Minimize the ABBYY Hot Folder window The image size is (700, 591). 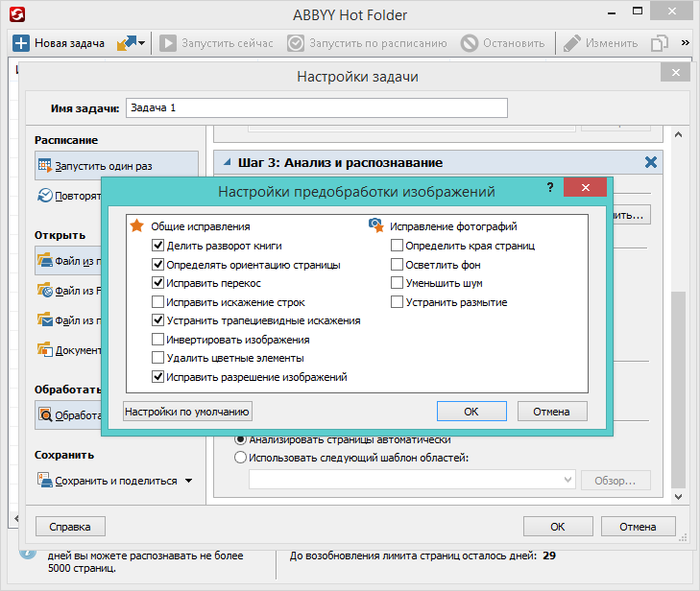(x=612, y=12)
